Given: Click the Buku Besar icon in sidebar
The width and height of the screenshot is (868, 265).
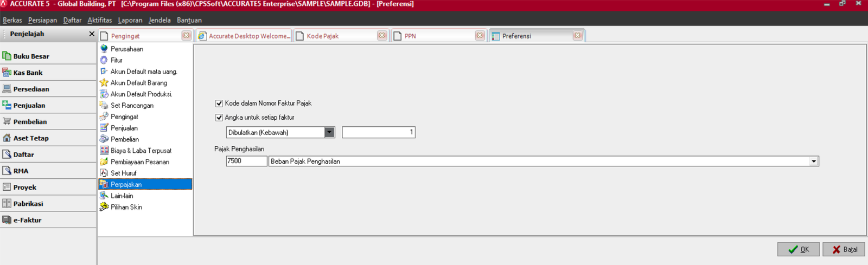Looking at the screenshot, I should 7,56.
